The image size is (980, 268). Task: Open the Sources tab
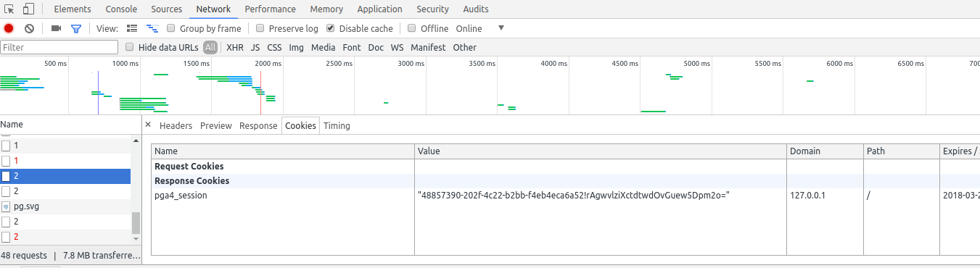tap(167, 9)
